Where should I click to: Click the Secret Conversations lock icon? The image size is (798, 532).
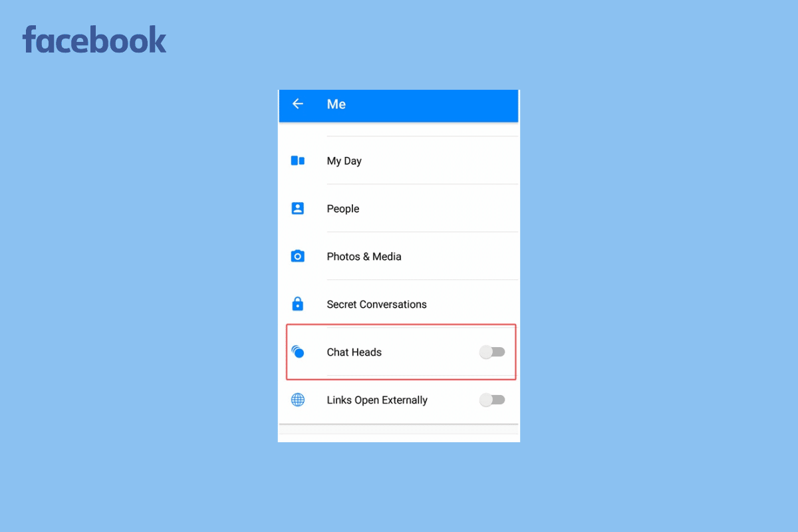298,304
